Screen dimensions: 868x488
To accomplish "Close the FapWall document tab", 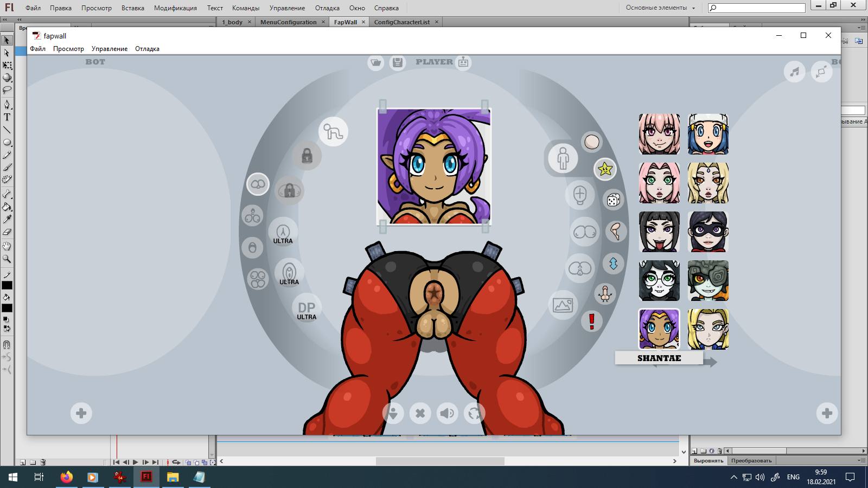I will pyautogui.click(x=363, y=22).
